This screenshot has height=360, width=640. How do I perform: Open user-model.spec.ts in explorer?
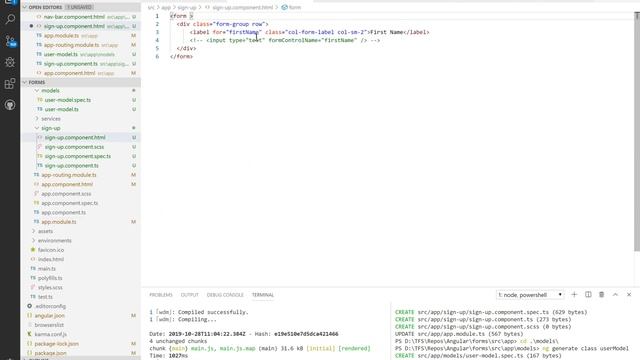click(x=80, y=100)
